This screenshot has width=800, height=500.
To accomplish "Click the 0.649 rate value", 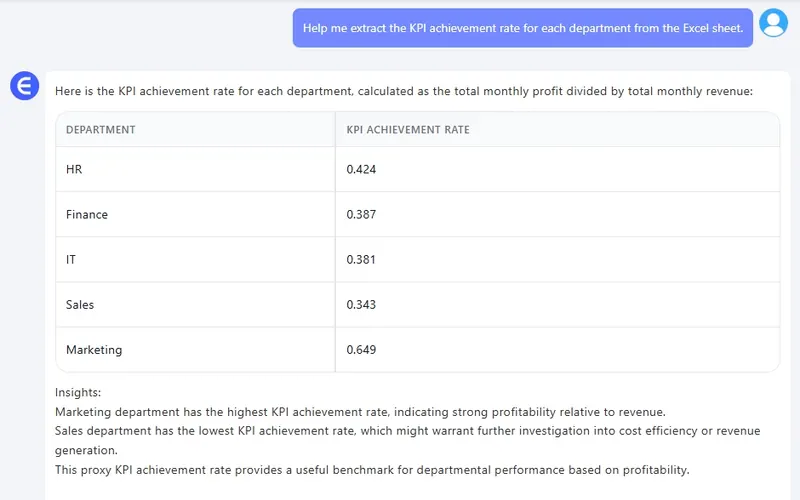I will pos(361,350).
